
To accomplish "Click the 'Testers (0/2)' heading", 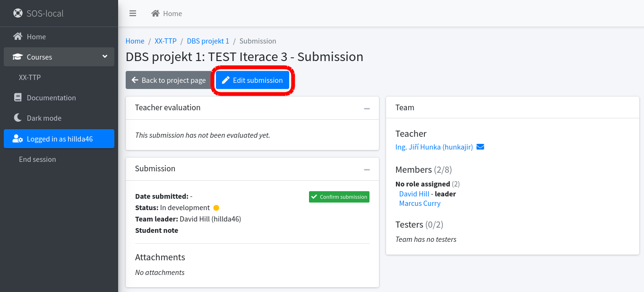I will pyautogui.click(x=420, y=224).
